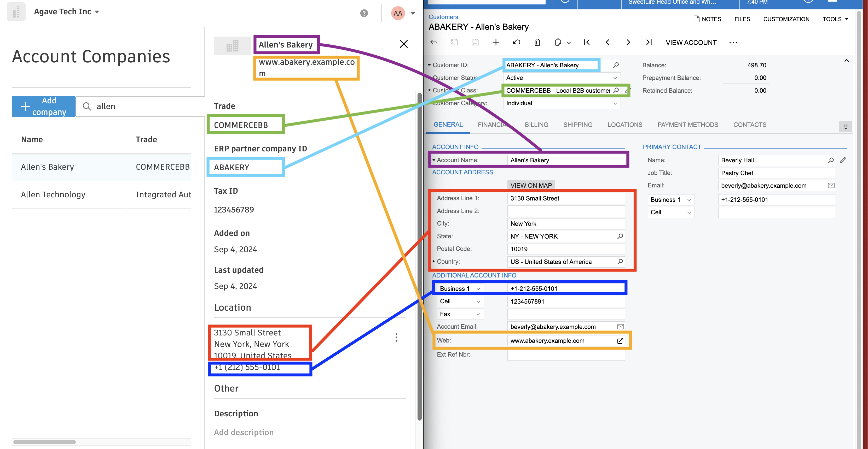Click the State field lookup magnifier
The height and width of the screenshot is (449, 868).
click(x=620, y=236)
